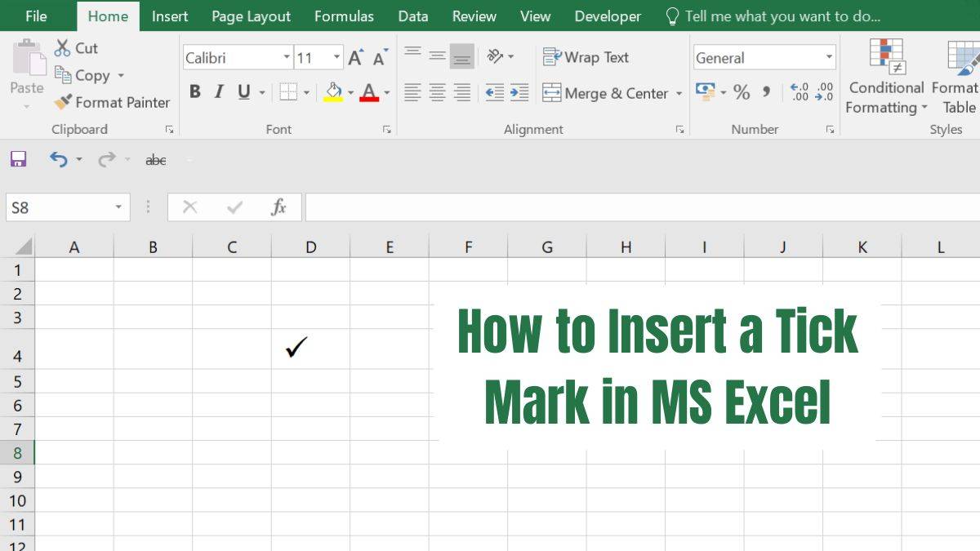Open the Merge & Center dropdown arrow

(x=680, y=93)
